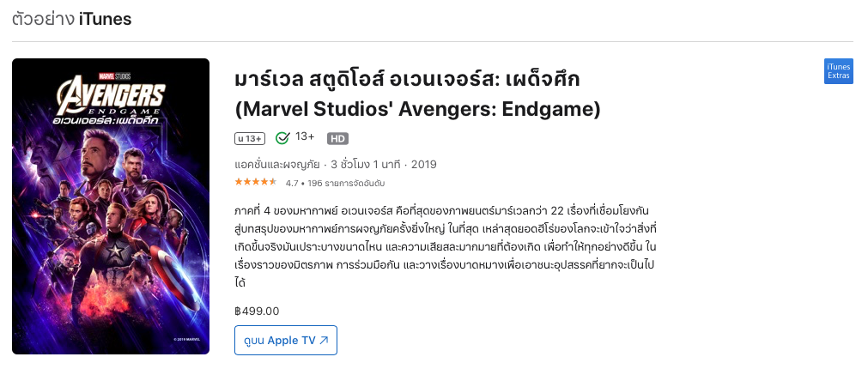
Task: Select the ฿499.00 price text
Action: (257, 311)
